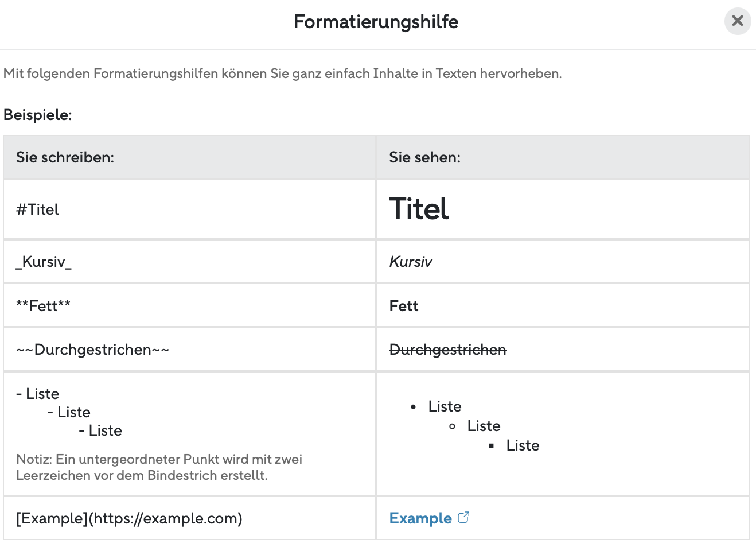Click the bold Fett preview text
The height and width of the screenshot is (543, 756).
coord(404,306)
